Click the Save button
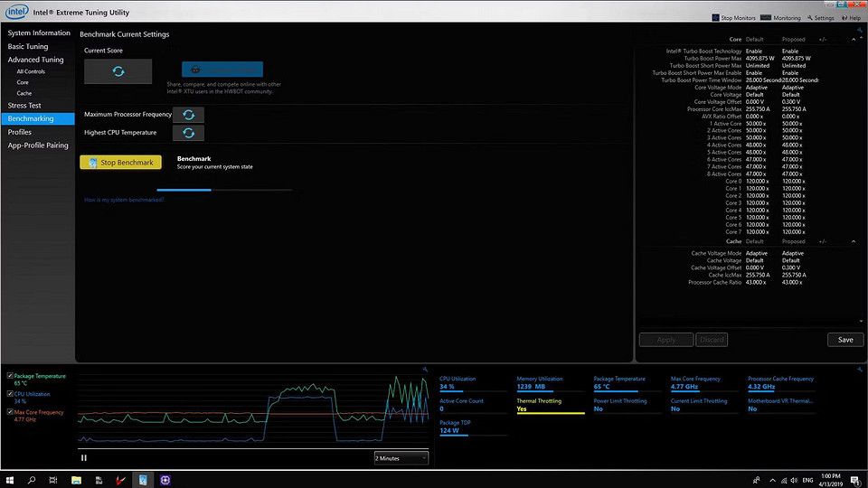 [844, 340]
